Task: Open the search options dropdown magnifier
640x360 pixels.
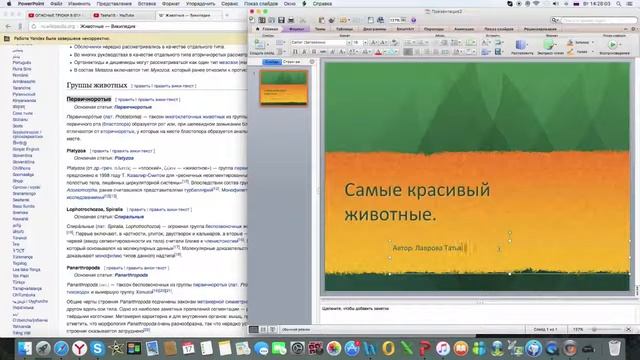Action: pyautogui.click(x=555, y=20)
